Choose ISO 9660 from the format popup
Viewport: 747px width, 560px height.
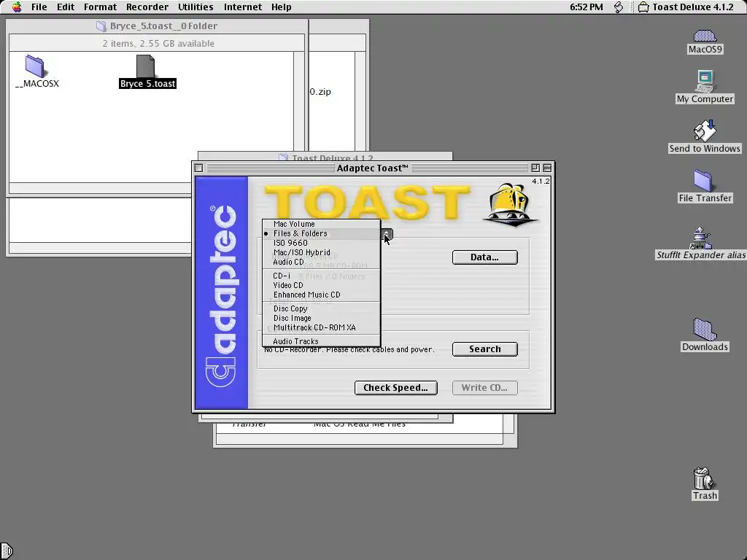(322, 243)
